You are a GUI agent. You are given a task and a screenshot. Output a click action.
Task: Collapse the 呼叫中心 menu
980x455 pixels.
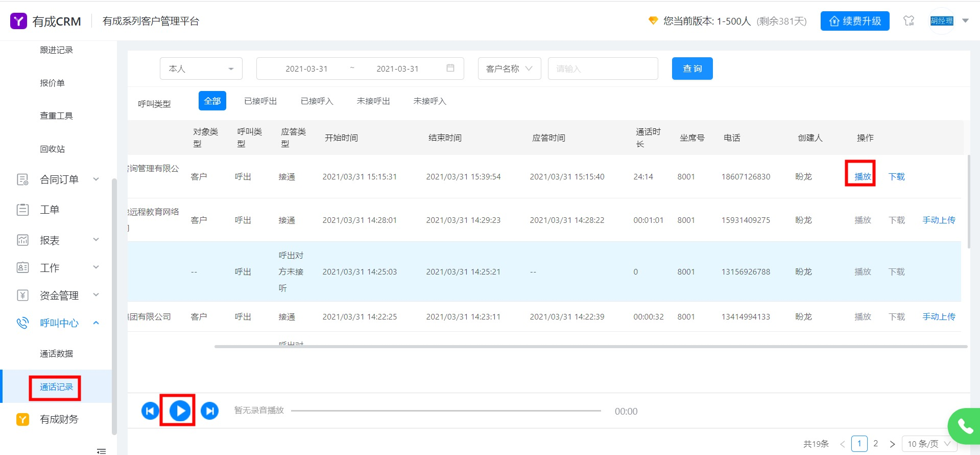(96, 323)
